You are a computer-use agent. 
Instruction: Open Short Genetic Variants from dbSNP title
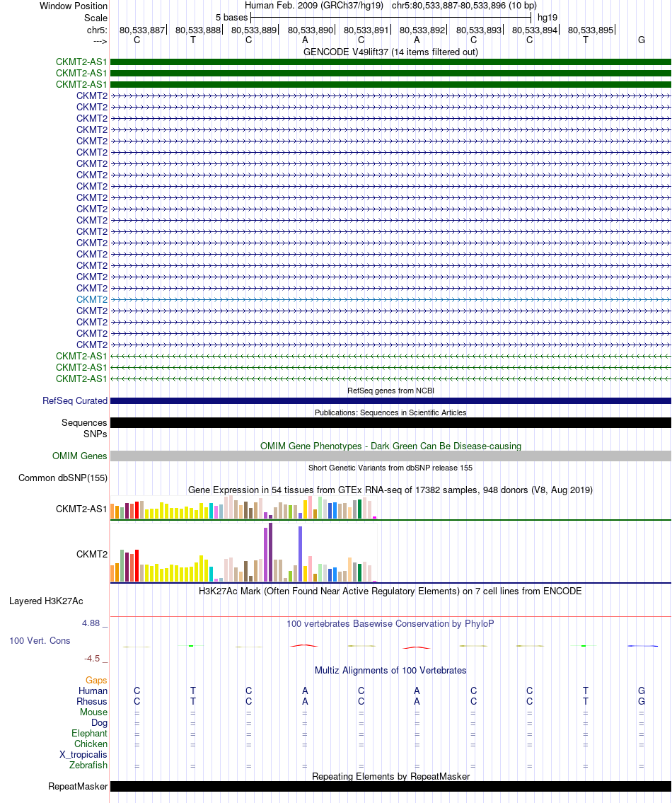(x=390, y=468)
